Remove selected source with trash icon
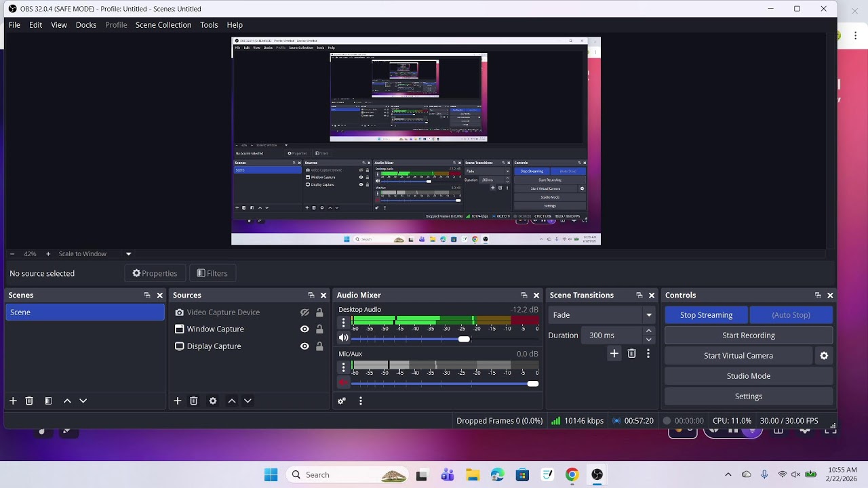Viewport: 868px width, 488px height. (194, 401)
